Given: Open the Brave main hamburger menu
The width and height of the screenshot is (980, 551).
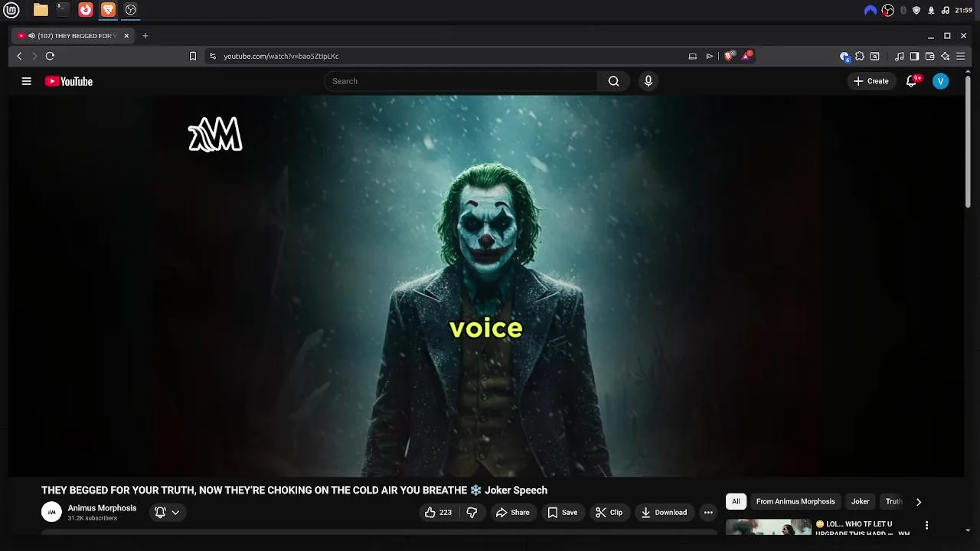Looking at the screenshot, I should (960, 56).
